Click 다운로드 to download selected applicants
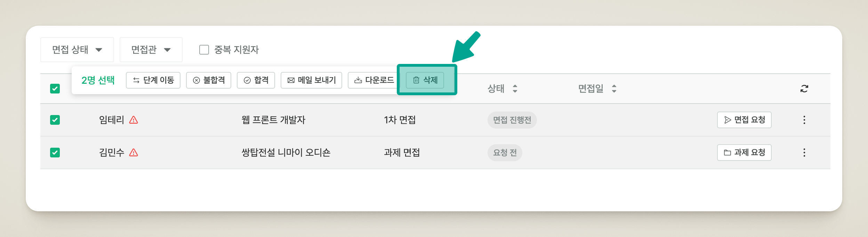Screen dimensions: 868x237 coord(373,80)
